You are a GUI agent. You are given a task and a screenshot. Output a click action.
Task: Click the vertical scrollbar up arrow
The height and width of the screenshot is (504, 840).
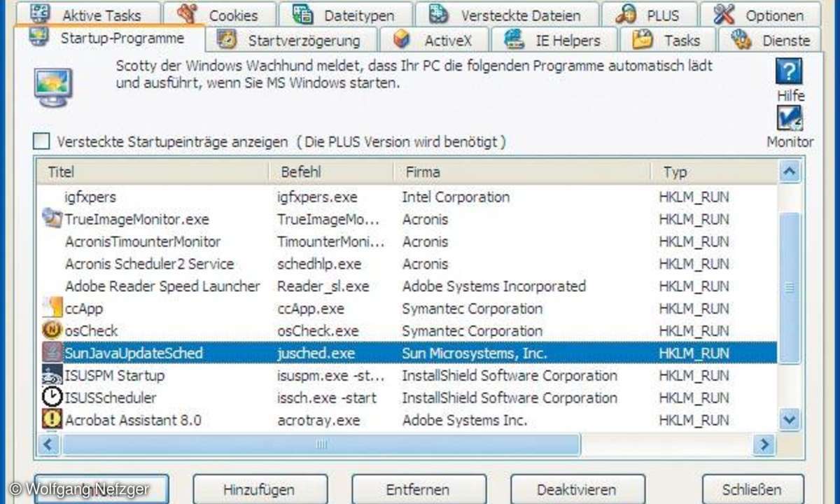[790, 171]
